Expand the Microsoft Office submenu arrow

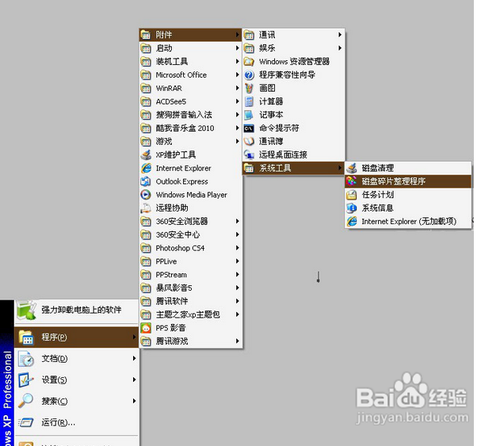pos(237,75)
